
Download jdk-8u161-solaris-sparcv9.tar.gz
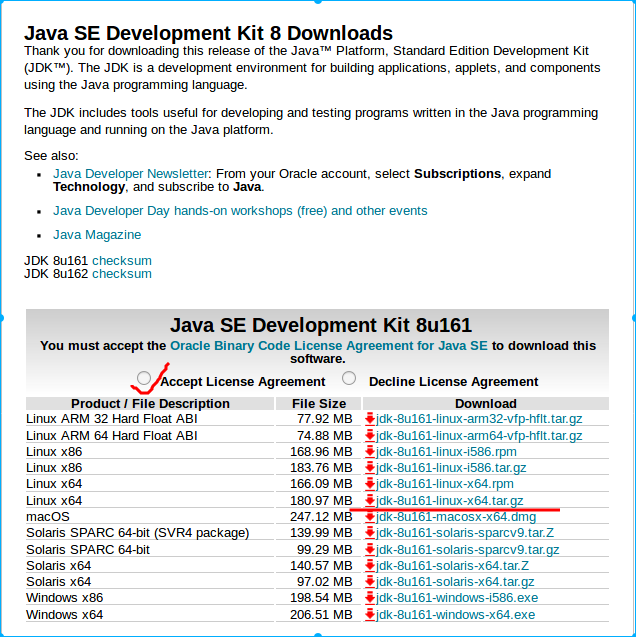(x=468, y=550)
